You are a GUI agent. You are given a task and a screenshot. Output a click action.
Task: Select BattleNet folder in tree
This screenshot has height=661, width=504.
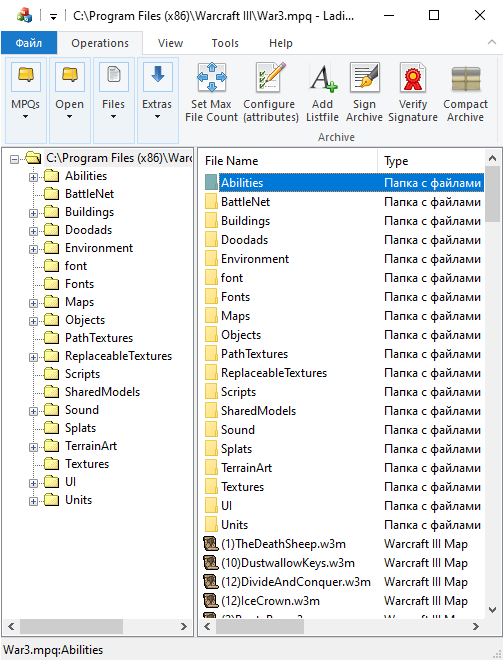(89, 194)
